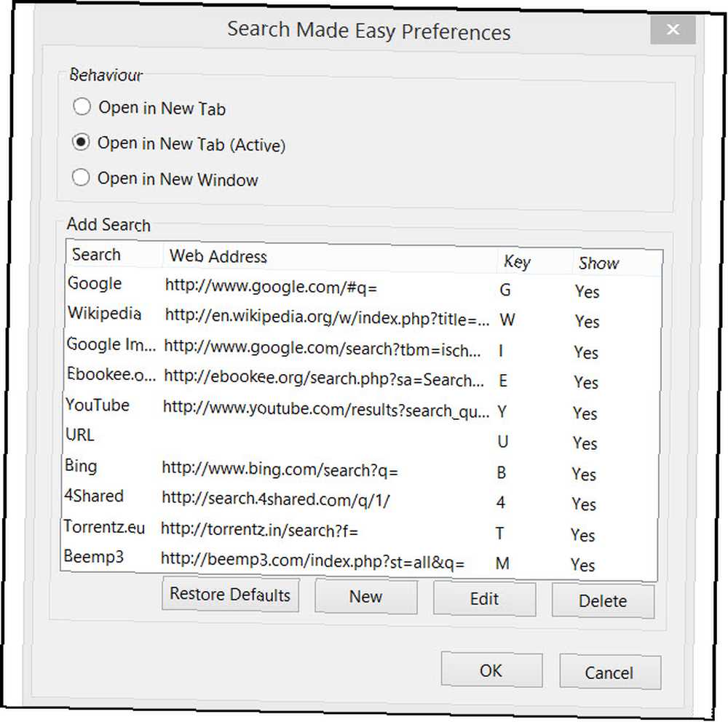
Task: Click Yes in the Beemp3 row
Action: (582, 565)
